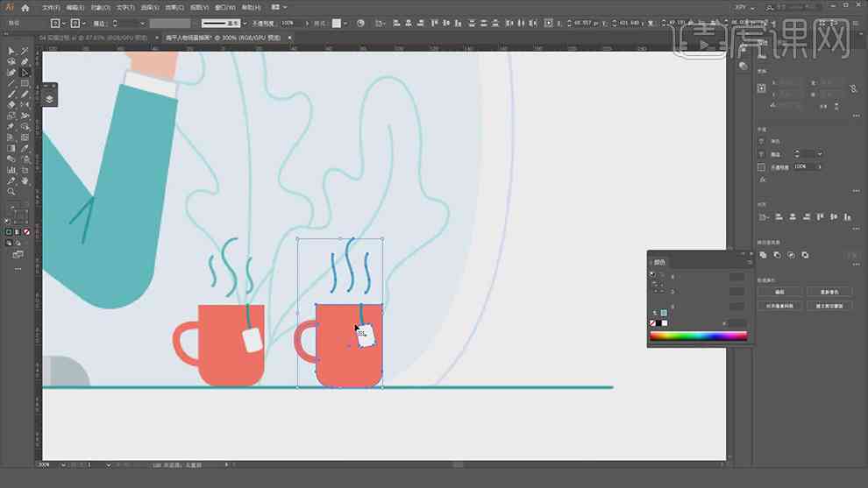
Task: Set paint mode to Color in toolbar
Action: tap(8, 232)
